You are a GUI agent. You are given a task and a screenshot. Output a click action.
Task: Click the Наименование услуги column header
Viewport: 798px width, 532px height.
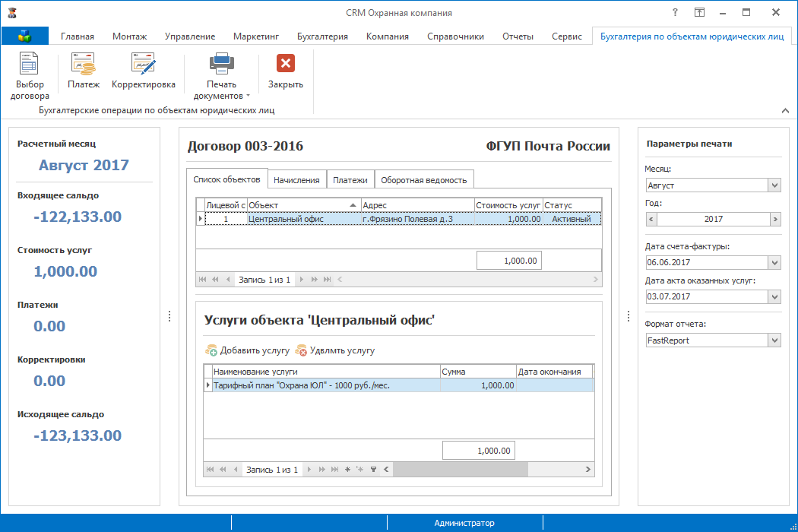[326, 372]
